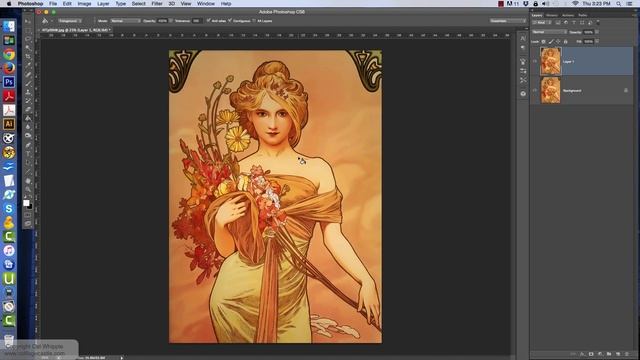Open the tool preset picker arrow
Screen dimensions: 640x360
[51, 21]
